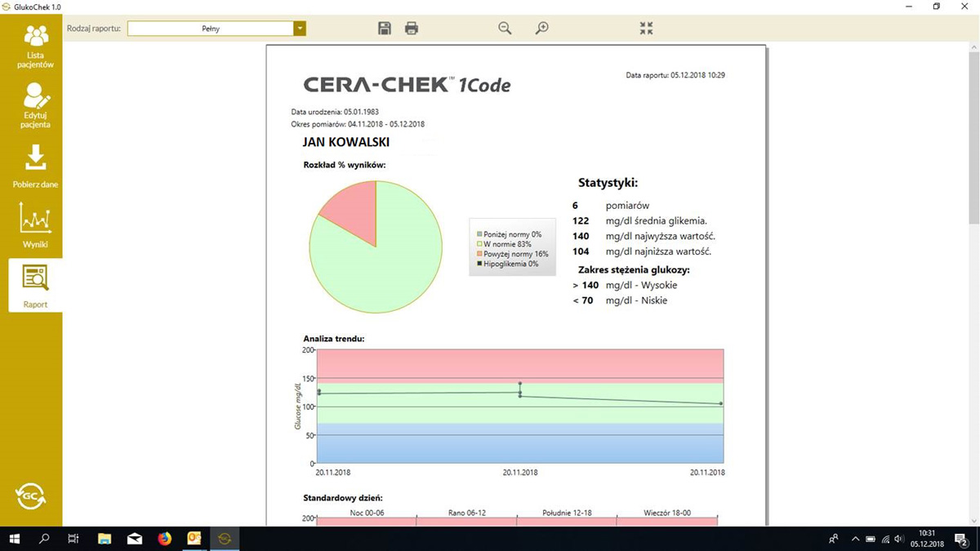Screen dimensions: 980x551
Task: Print the report using the printer icon
Action: click(412, 29)
